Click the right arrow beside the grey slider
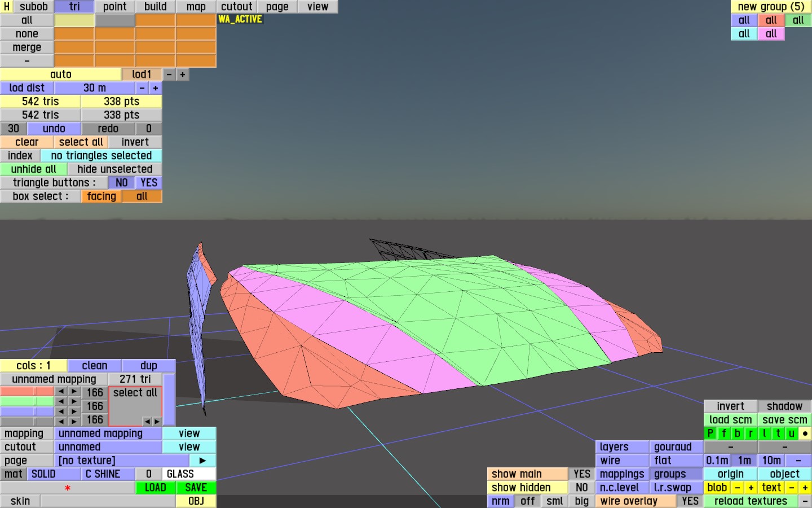 [x=74, y=421]
